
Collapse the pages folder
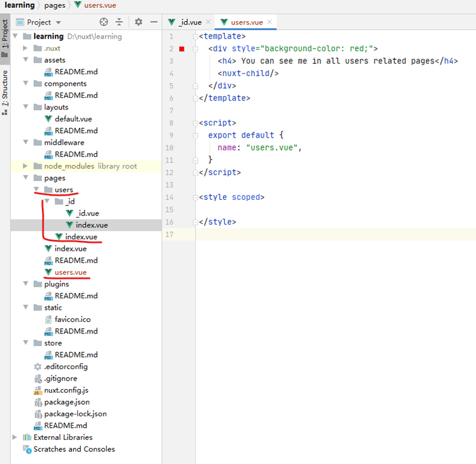(25, 178)
